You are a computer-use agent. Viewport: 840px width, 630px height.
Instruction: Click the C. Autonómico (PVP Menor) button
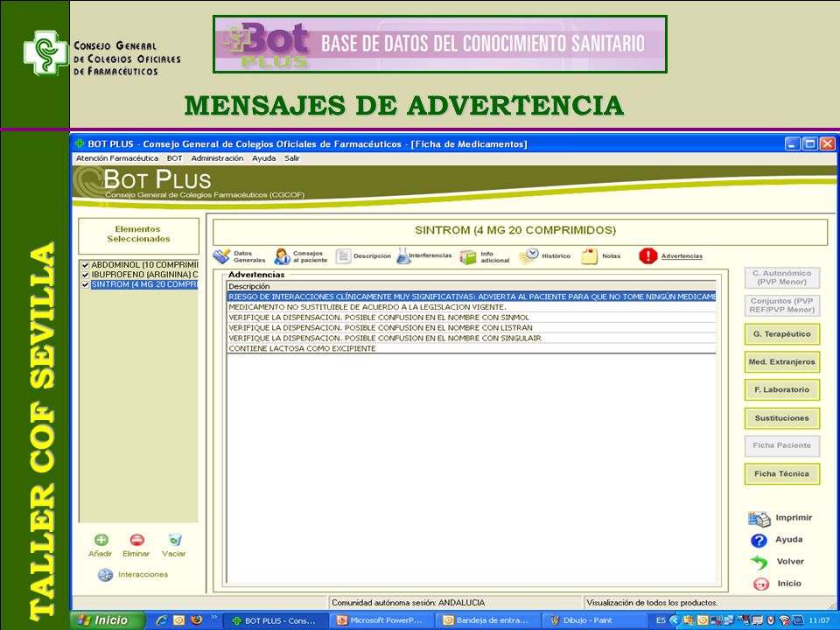[x=781, y=277]
